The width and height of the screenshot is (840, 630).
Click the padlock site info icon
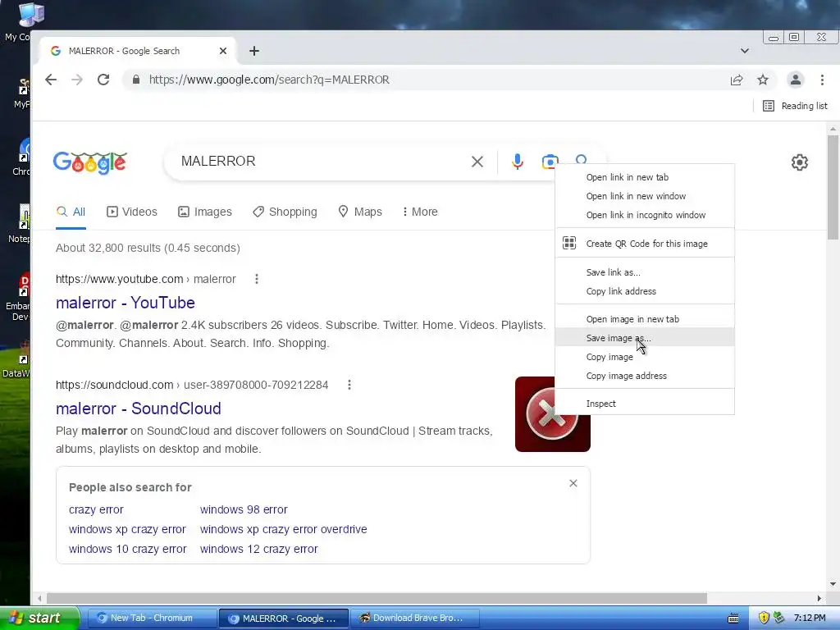tap(136, 80)
